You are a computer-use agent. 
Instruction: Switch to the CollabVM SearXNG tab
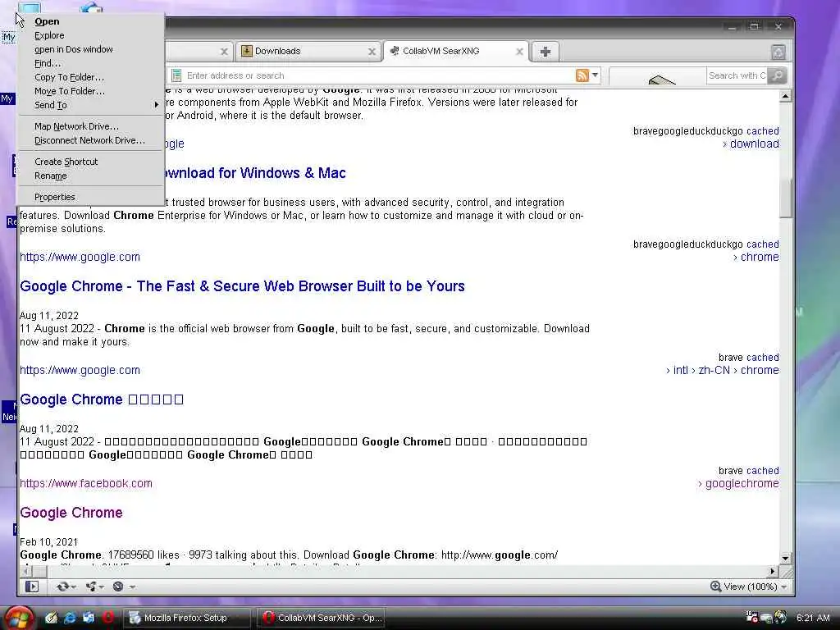click(x=455, y=51)
